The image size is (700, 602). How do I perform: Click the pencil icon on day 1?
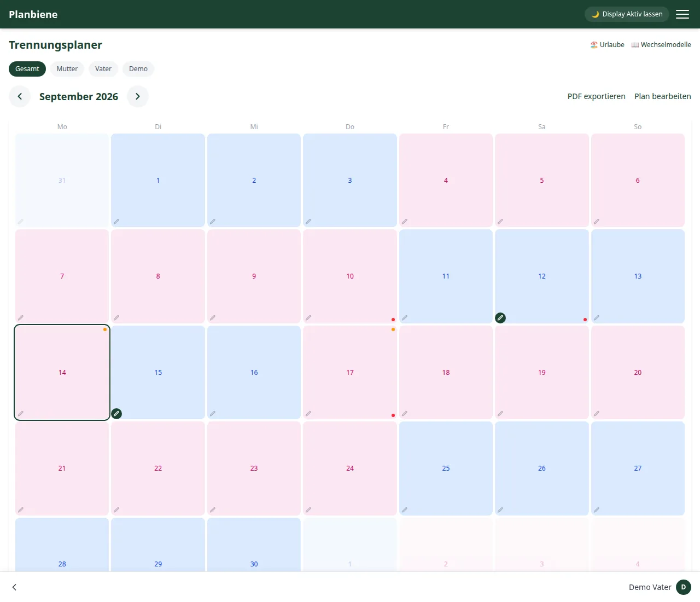116,222
